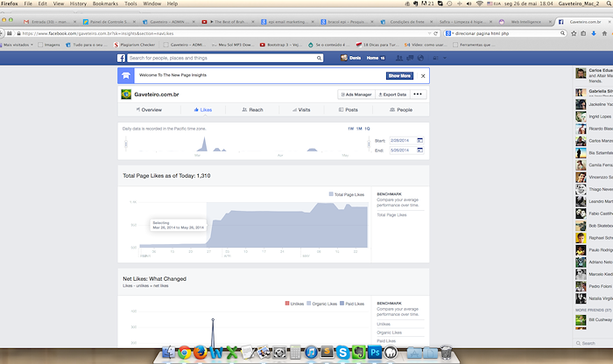613x364 pixels.
Task: Open the search engine selector dropdown
Action: click(x=448, y=33)
